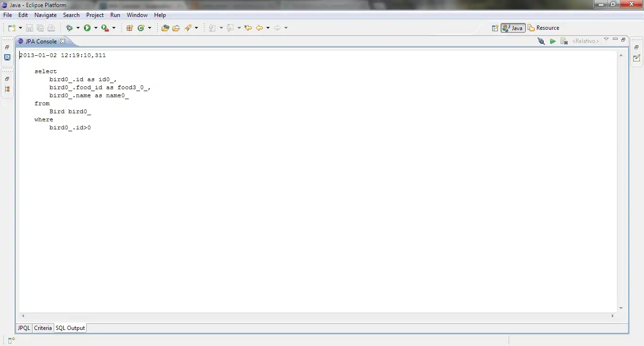This screenshot has width=644, height=346.
Task: Expand the New Java Class dropdown arrow
Action: pos(149,28)
